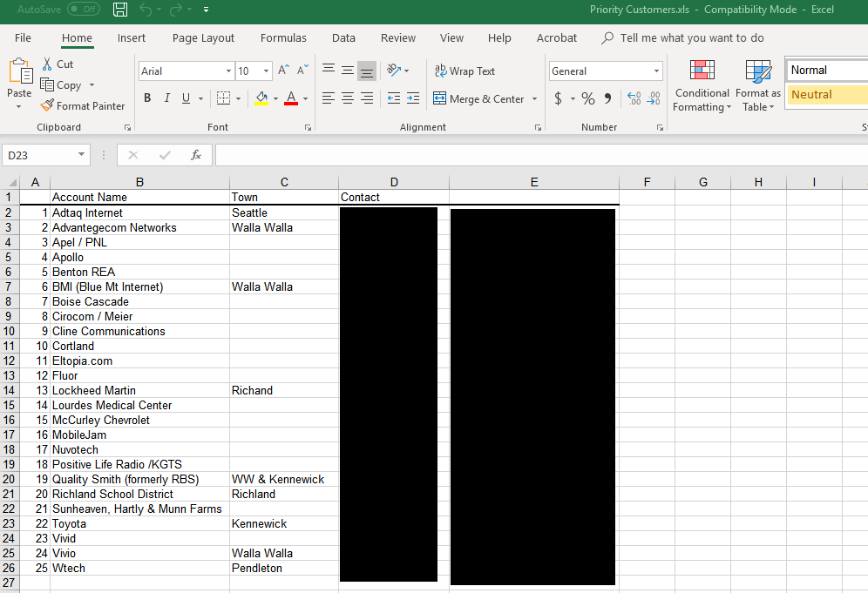The image size is (868, 593).
Task: Open Conditional Formatting menu
Action: 702,85
